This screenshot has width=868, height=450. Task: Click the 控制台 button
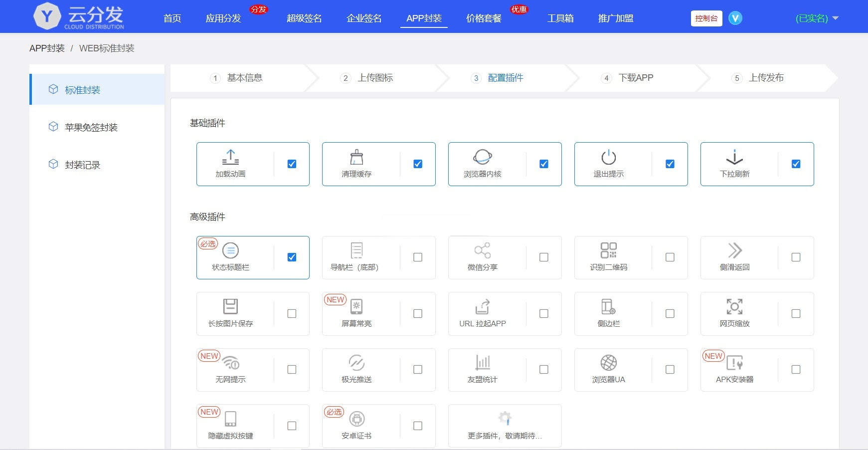coord(706,17)
